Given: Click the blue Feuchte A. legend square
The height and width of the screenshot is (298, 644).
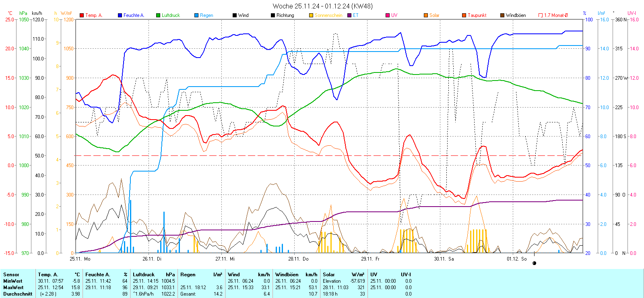Looking at the screenshot, I should (x=120, y=15).
